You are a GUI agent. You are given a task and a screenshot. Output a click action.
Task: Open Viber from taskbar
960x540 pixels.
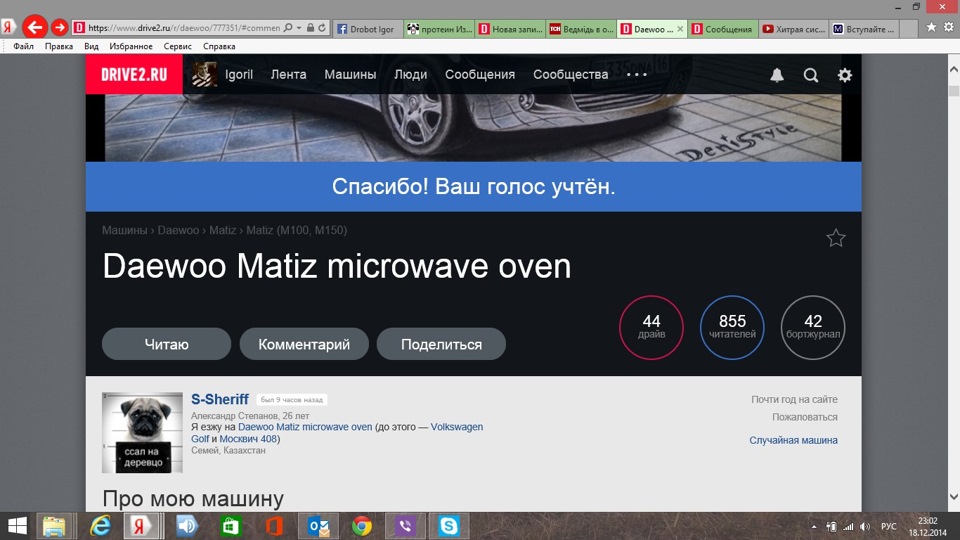coord(405,526)
